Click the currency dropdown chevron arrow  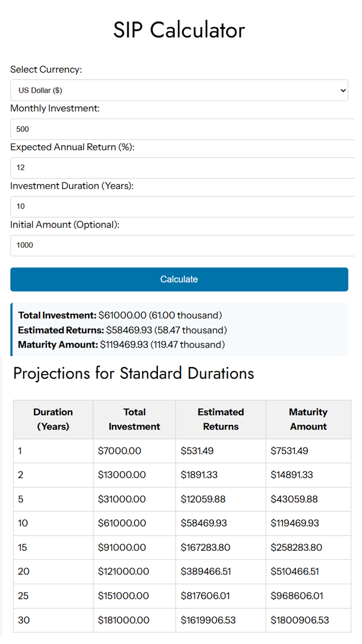point(343,90)
